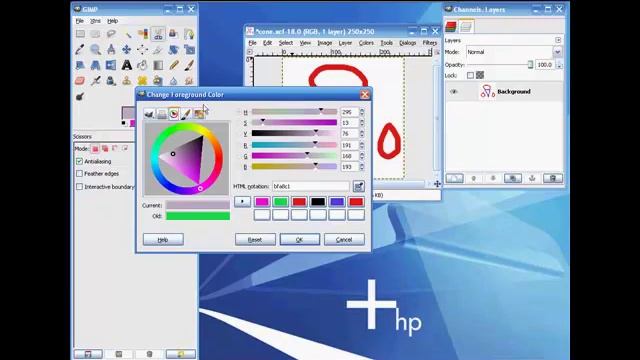Pick the black swatch from color history
The image size is (640, 360).
pyautogui.click(x=318, y=202)
